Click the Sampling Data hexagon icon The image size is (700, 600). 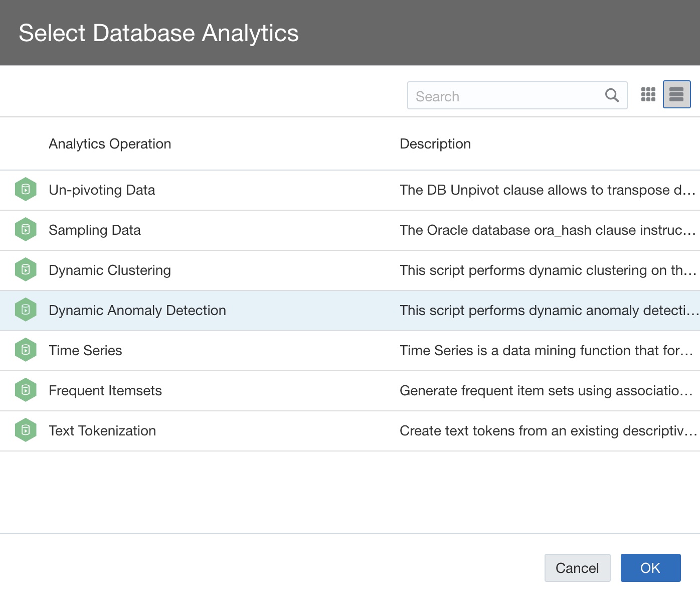click(26, 230)
